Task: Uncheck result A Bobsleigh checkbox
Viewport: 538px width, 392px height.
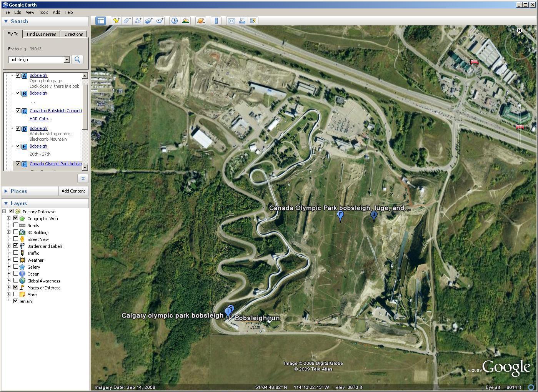Action: [18, 75]
